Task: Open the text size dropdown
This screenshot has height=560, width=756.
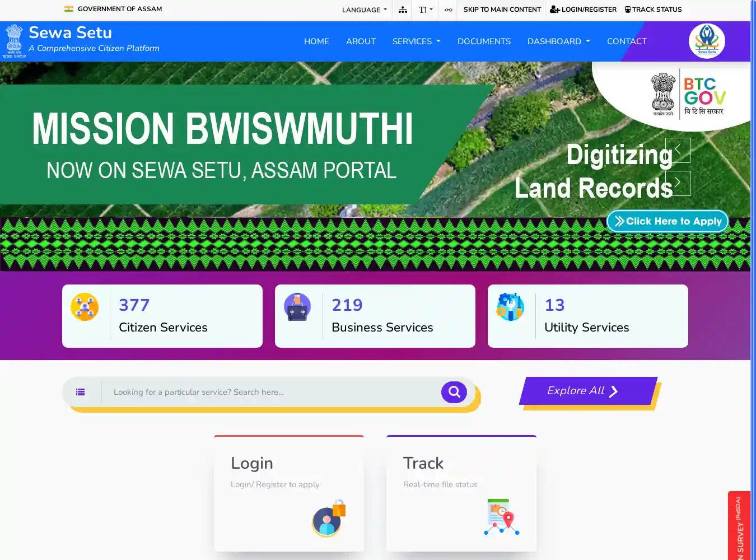Action: click(x=426, y=10)
